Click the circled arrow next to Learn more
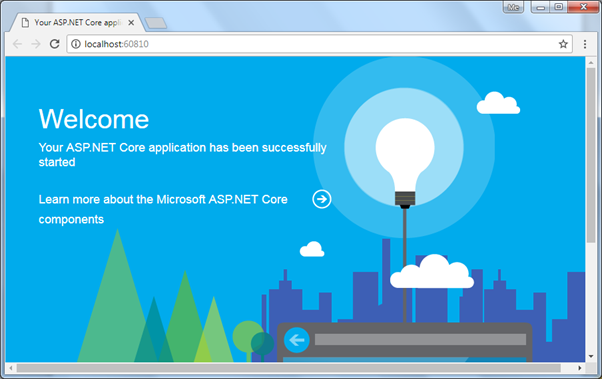 click(x=321, y=199)
